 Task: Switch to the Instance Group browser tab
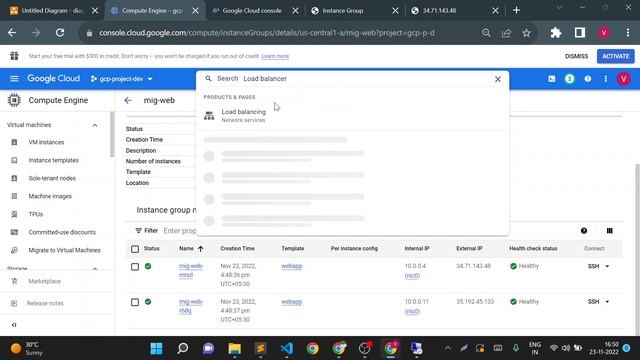(x=343, y=11)
